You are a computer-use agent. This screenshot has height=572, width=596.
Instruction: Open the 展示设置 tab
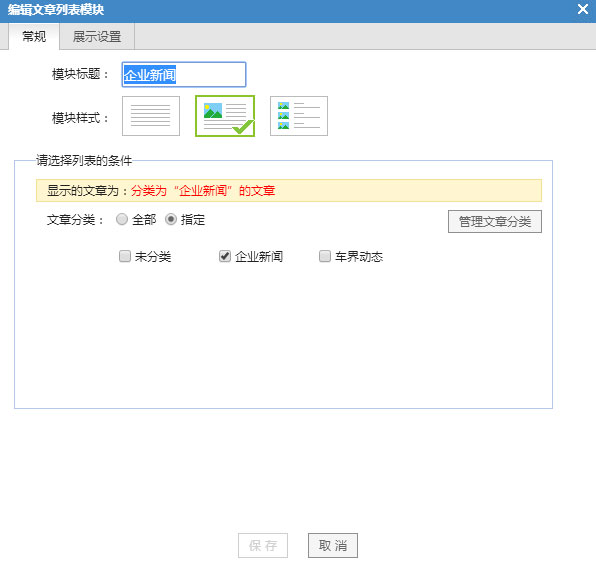coord(97,36)
